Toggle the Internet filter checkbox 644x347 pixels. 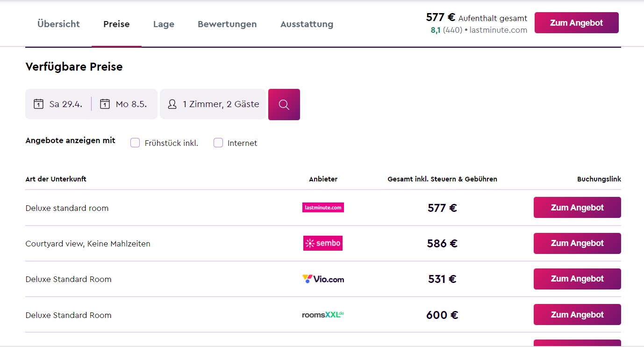(x=218, y=143)
